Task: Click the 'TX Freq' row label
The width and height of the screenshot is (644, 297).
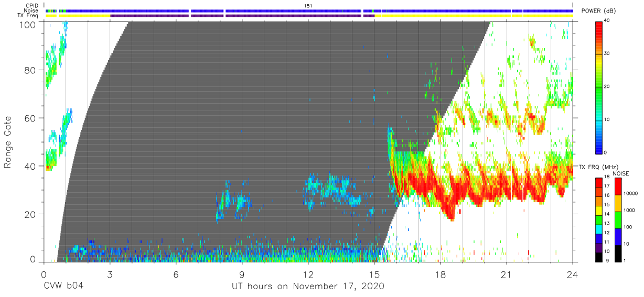Action: pos(28,16)
